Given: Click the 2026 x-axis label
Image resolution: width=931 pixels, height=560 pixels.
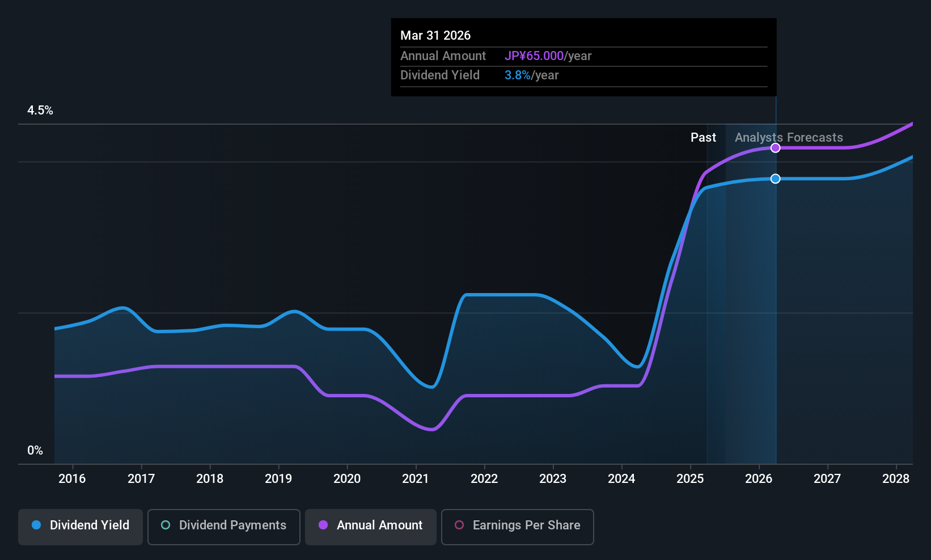Looking at the screenshot, I should tap(759, 479).
